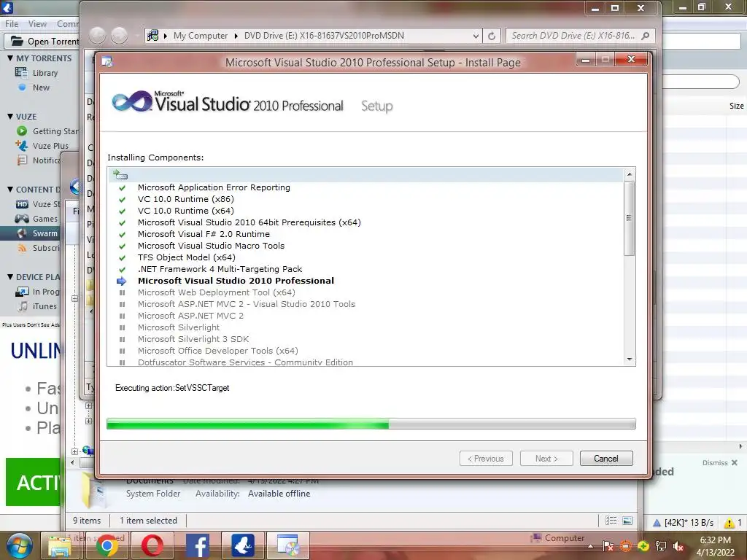Click the setup window title bar icon

[107, 62]
